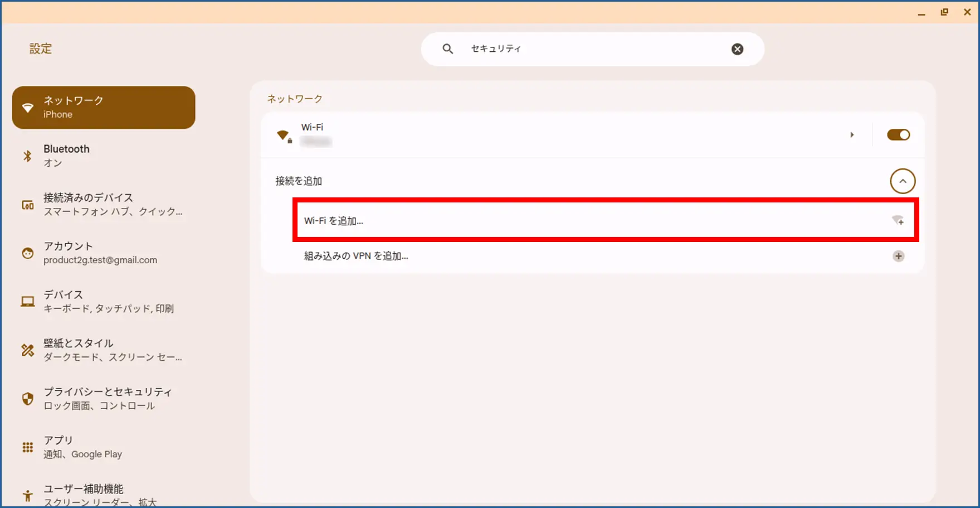Open the デバイス settings section
Screen dimensions: 980x508
point(108,302)
